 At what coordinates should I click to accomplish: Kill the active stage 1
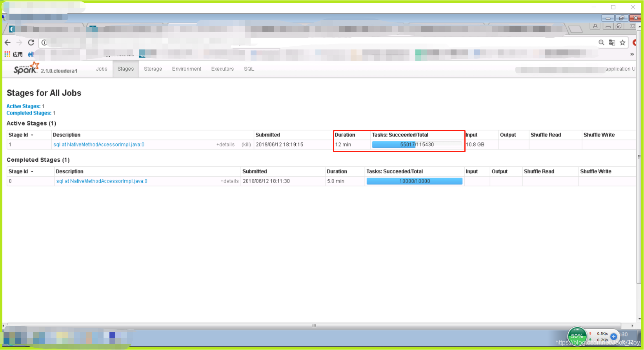click(246, 144)
